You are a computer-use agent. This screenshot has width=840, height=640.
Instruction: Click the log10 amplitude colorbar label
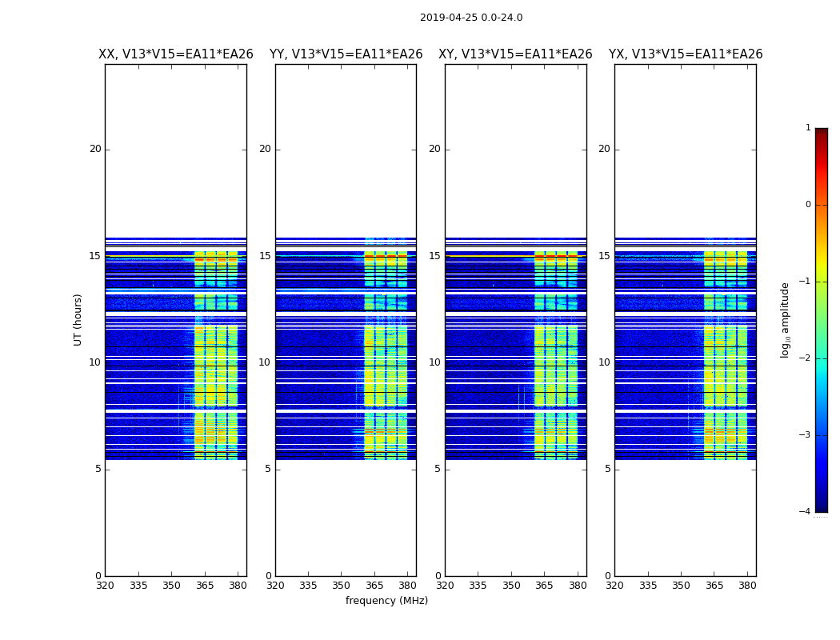(785, 320)
